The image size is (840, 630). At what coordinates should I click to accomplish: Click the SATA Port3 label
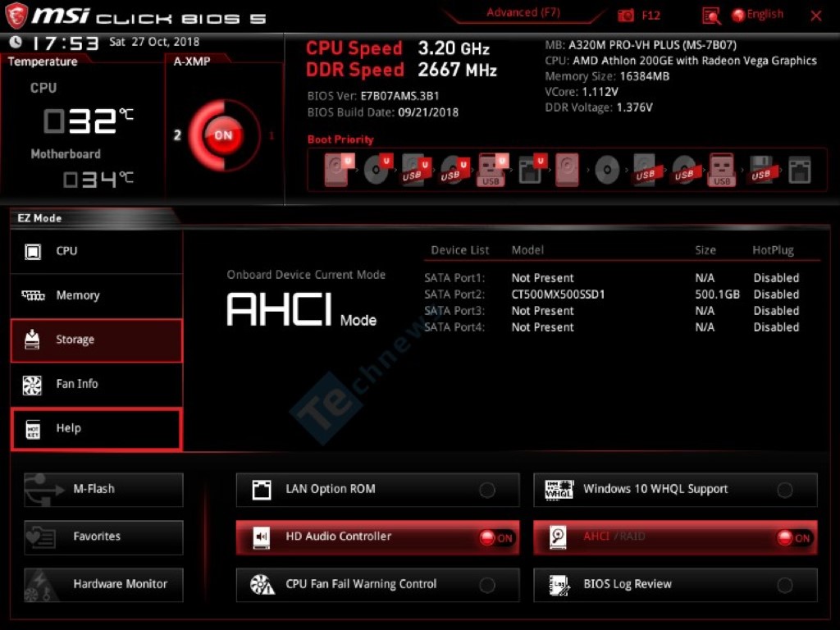click(454, 311)
